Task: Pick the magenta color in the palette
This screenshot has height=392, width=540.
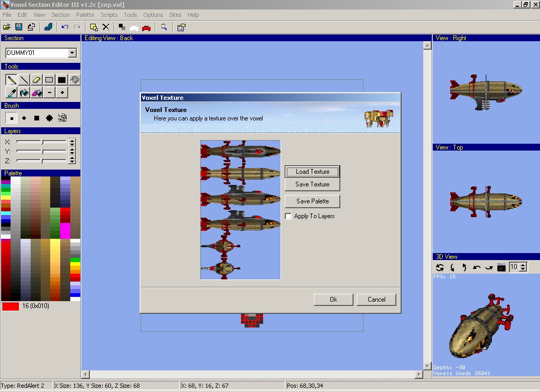Action: tap(65, 231)
